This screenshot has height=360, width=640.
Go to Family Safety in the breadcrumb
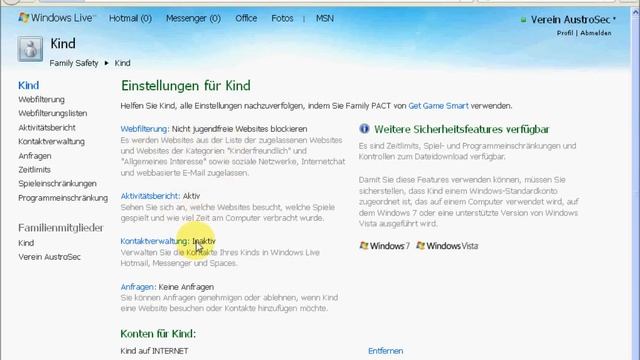pos(74,63)
